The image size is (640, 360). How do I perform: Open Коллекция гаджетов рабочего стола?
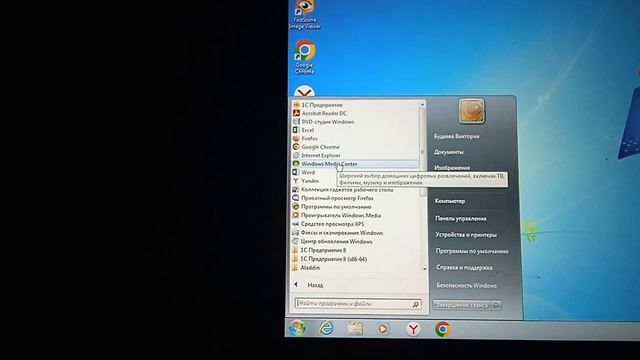(343, 190)
